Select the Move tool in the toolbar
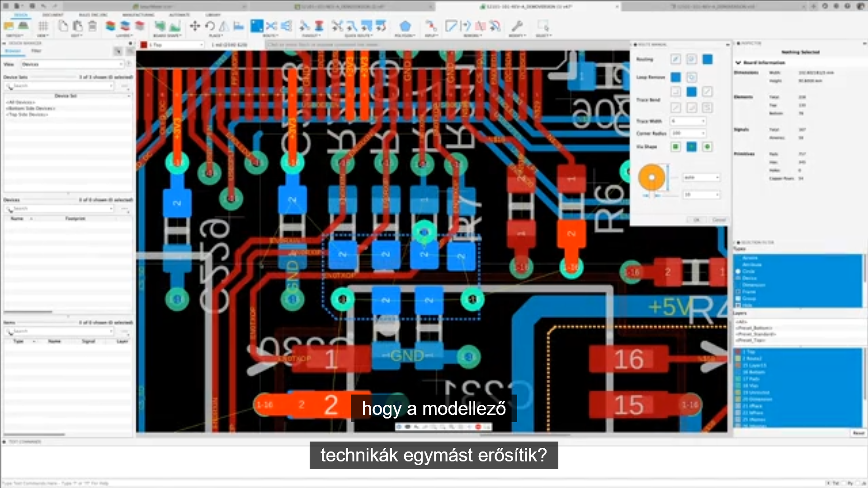 [195, 26]
